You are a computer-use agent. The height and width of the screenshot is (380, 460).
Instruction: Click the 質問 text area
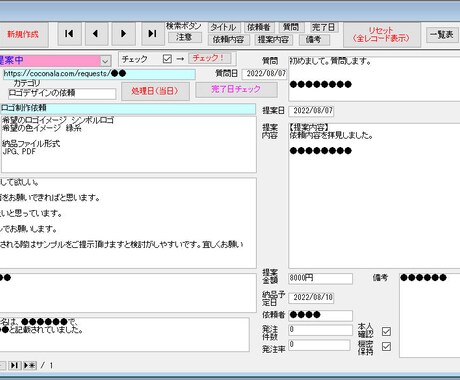click(374, 79)
